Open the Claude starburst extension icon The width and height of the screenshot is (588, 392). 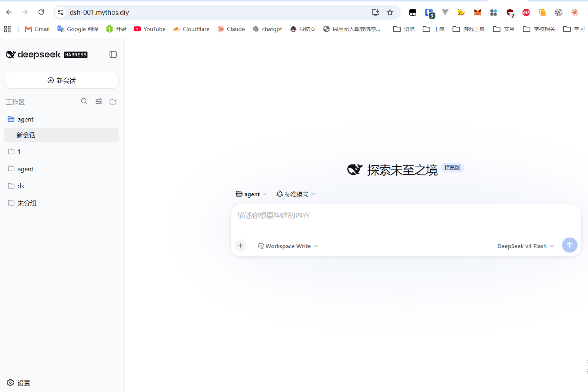[575, 13]
